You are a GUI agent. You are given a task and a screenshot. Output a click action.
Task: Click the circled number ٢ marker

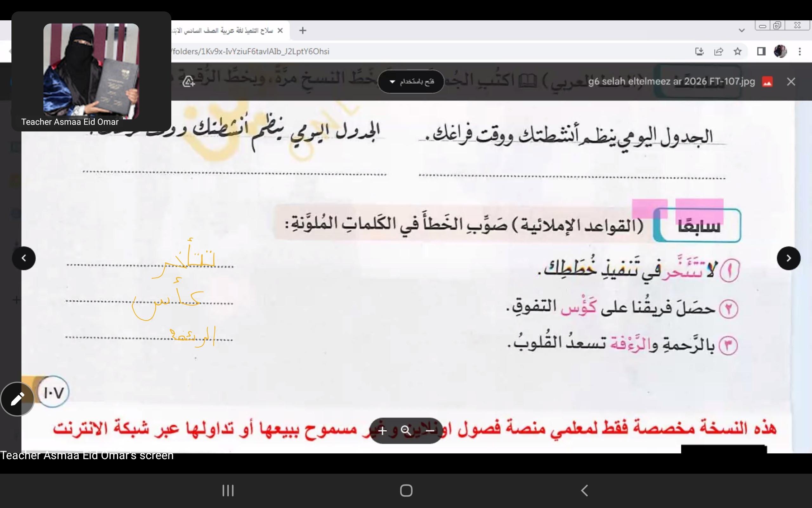pyautogui.click(x=729, y=309)
